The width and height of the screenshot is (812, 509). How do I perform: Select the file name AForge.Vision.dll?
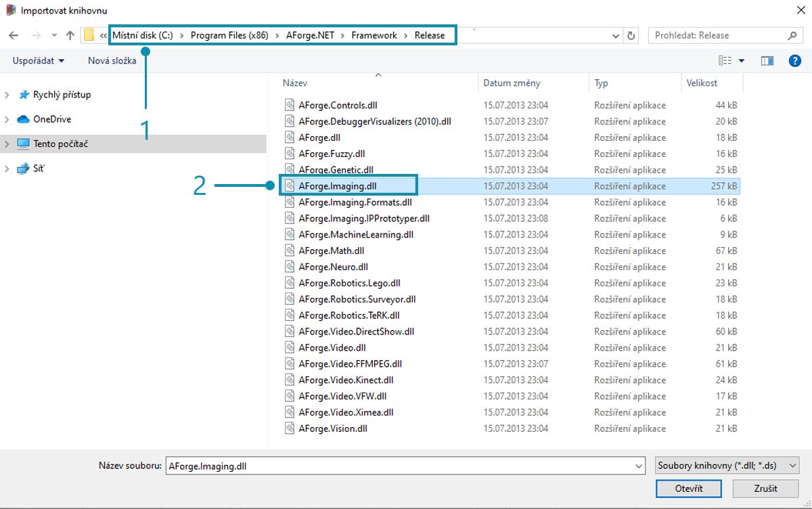[333, 428]
